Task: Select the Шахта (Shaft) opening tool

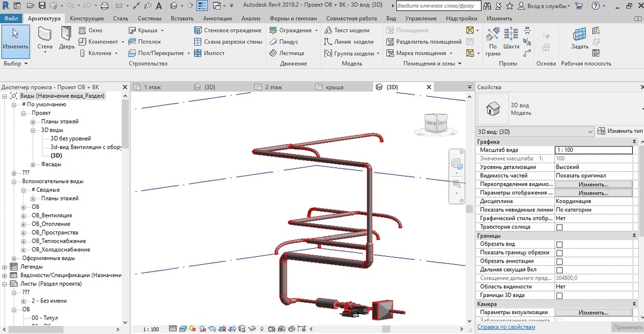Action: point(511,39)
